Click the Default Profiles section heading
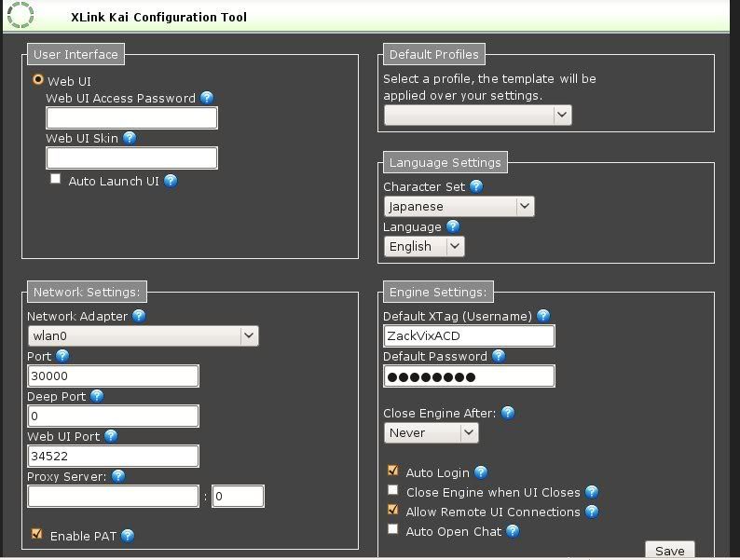740x560 pixels. click(x=433, y=54)
